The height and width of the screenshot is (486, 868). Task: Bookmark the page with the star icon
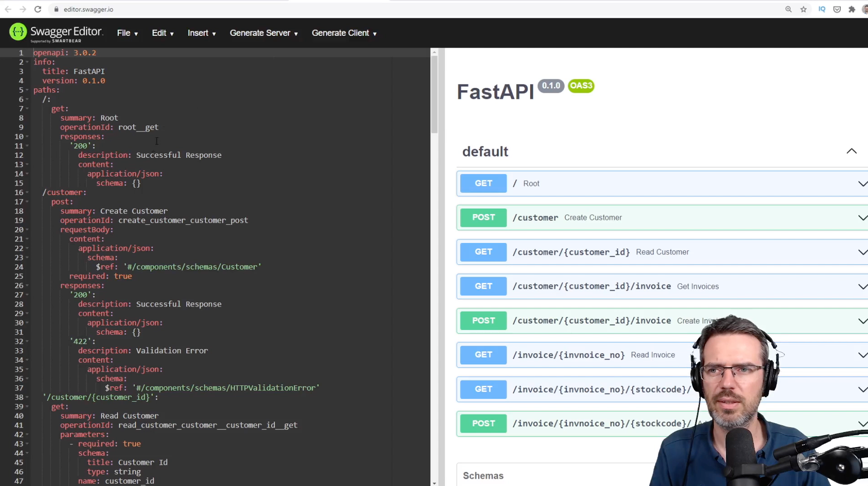(804, 9)
